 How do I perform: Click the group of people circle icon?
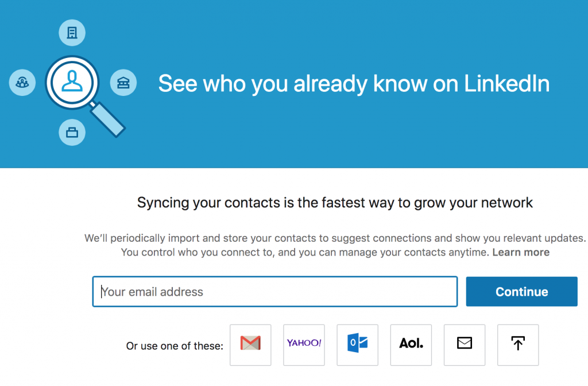click(x=22, y=82)
